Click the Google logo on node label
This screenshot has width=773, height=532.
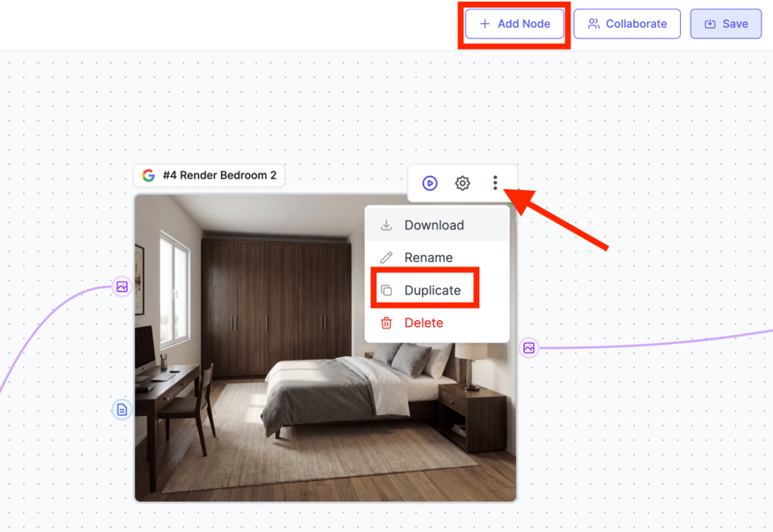148,176
